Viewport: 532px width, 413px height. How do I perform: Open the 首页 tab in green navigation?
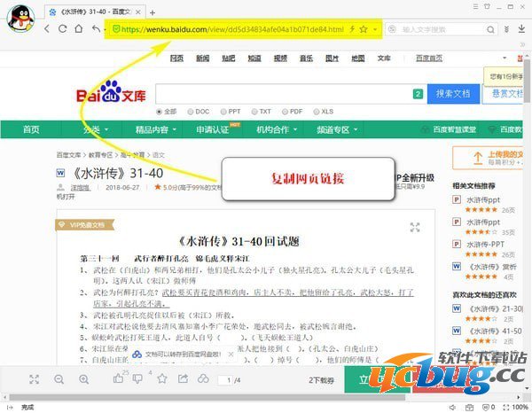click(x=31, y=129)
